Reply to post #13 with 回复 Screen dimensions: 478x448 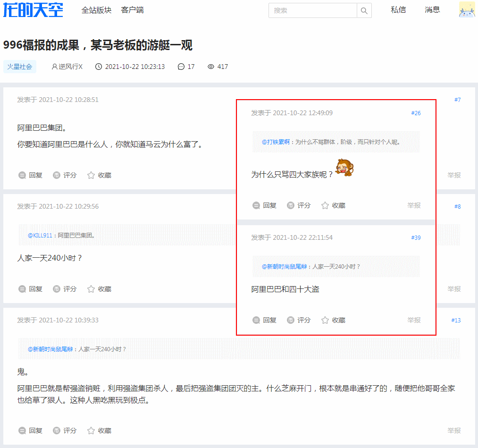pyautogui.click(x=31, y=431)
